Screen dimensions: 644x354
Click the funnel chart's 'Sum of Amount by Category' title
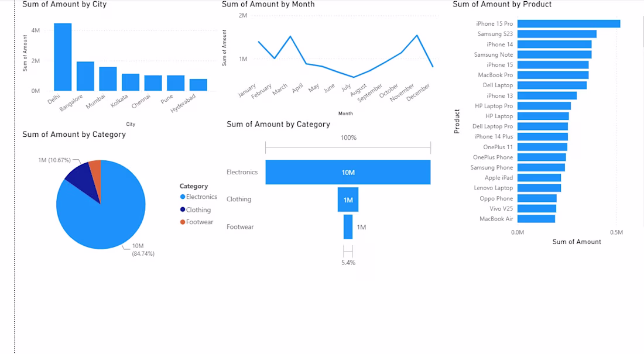pos(279,125)
